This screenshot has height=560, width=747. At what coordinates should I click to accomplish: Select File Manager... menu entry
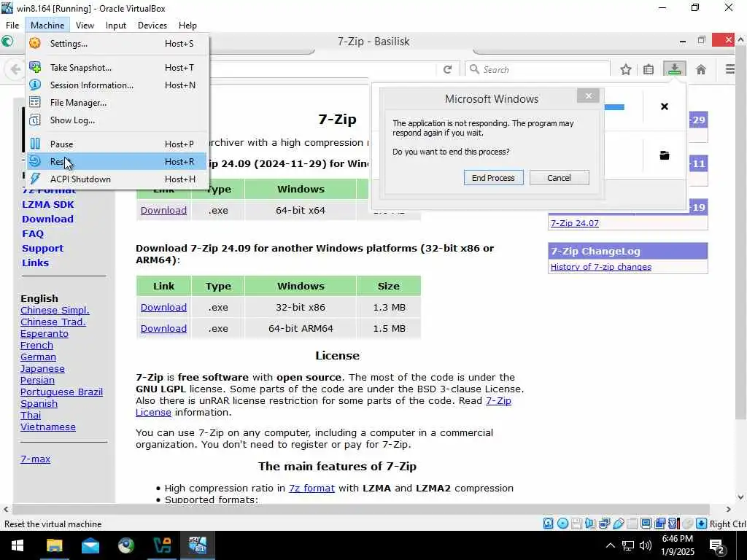point(117,103)
